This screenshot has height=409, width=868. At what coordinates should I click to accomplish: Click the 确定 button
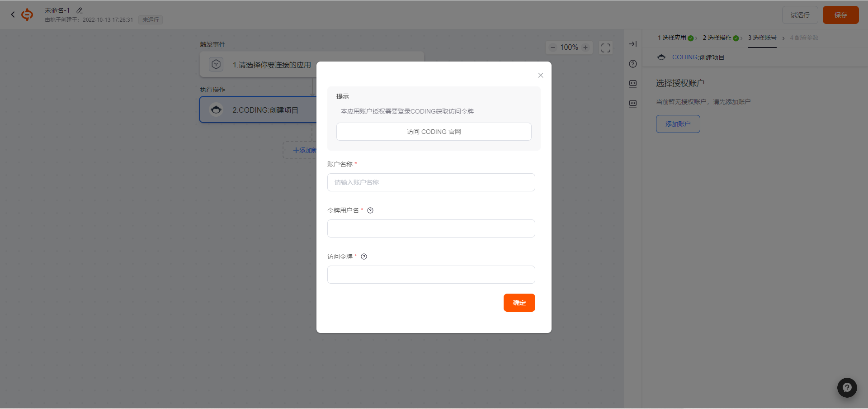tap(519, 303)
